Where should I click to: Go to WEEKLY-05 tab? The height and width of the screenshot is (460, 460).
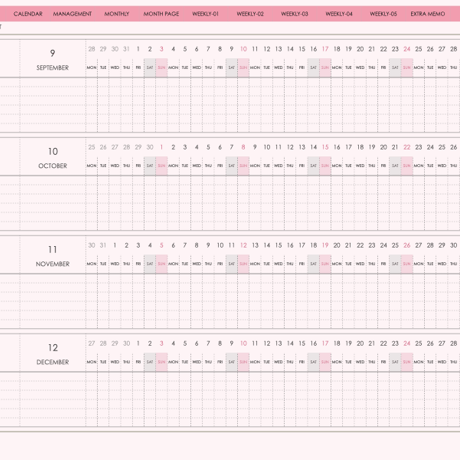383,14
